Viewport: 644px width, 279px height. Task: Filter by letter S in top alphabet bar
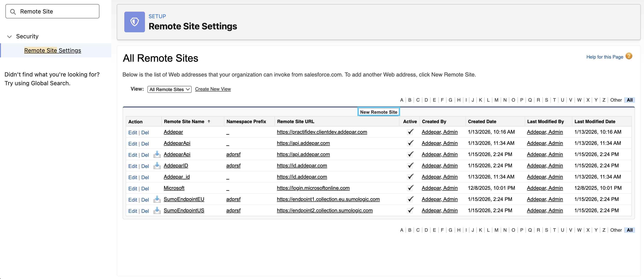click(x=546, y=100)
